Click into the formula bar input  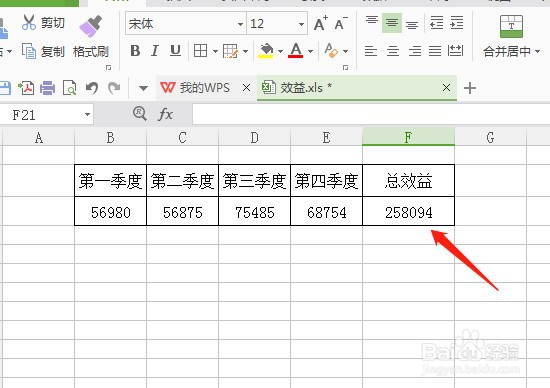pyautogui.click(x=371, y=114)
